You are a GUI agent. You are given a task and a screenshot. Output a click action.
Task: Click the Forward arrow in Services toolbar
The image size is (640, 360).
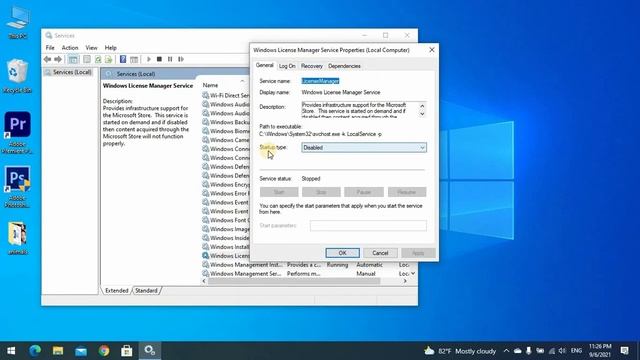pos(58,59)
